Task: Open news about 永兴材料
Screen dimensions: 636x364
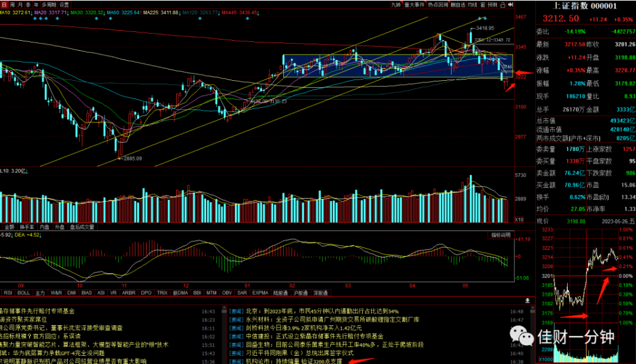Action: tap(333, 320)
